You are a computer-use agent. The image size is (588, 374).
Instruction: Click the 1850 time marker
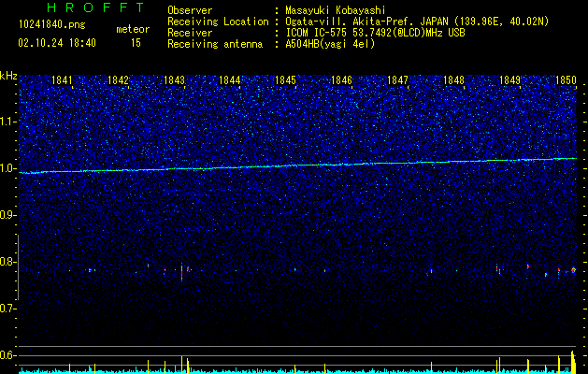pos(566,80)
